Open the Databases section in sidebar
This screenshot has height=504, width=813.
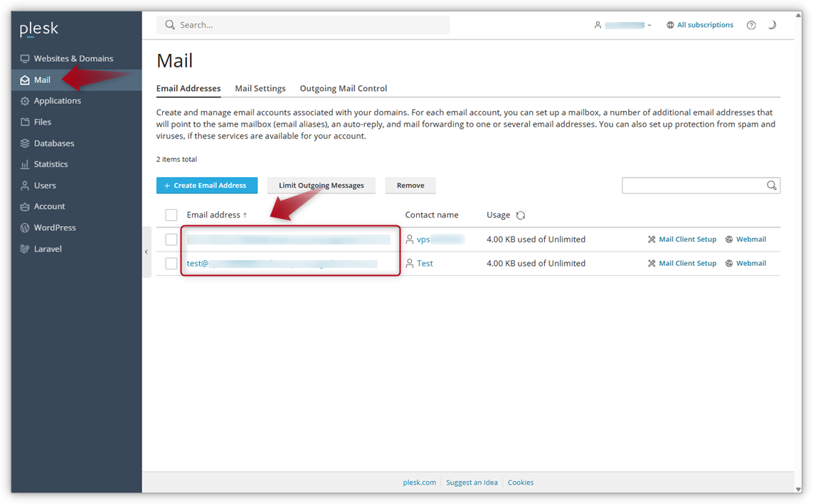pyautogui.click(x=55, y=143)
